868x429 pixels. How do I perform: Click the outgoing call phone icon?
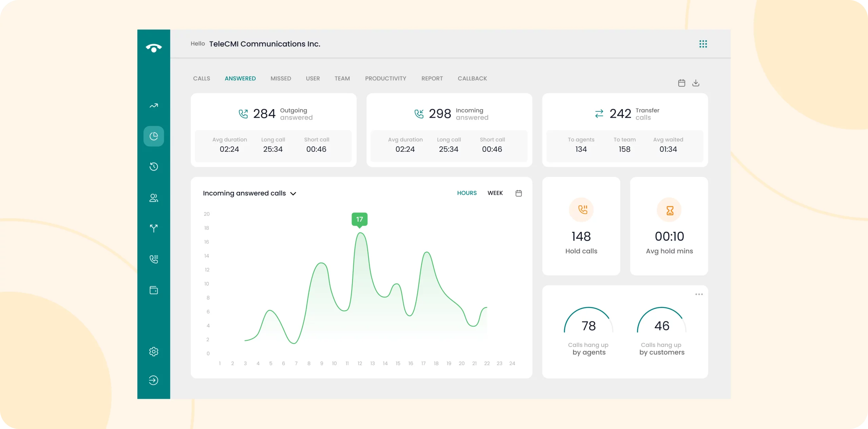point(243,114)
